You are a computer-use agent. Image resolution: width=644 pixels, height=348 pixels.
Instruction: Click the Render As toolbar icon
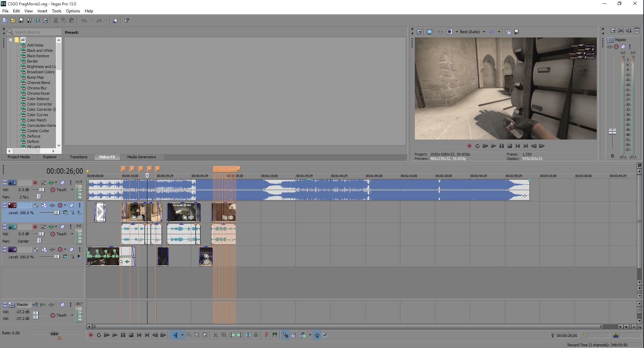[37, 20]
